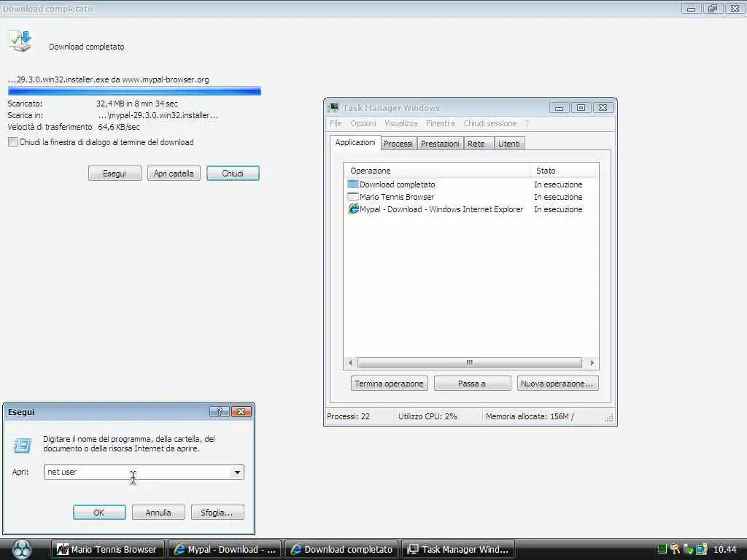Click the Passa a button

click(472, 384)
